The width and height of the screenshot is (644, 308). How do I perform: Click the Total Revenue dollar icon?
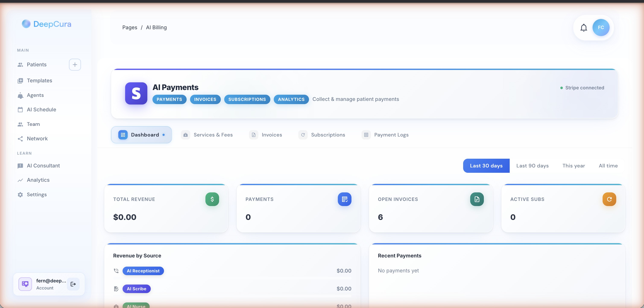(212, 199)
